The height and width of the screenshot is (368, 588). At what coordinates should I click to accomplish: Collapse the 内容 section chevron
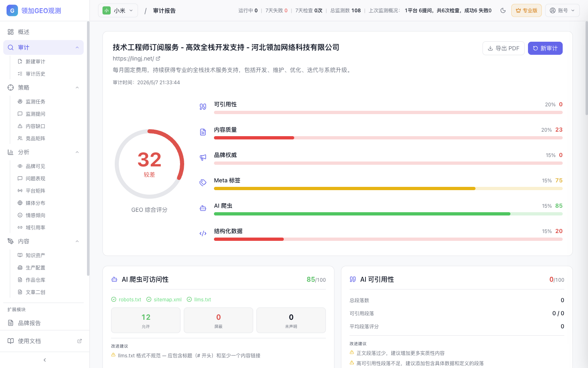(x=77, y=241)
